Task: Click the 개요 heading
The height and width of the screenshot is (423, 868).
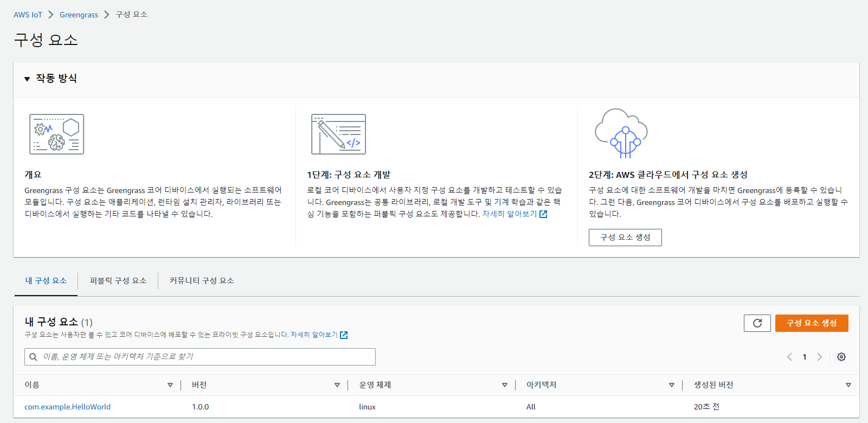Action: click(x=33, y=175)
